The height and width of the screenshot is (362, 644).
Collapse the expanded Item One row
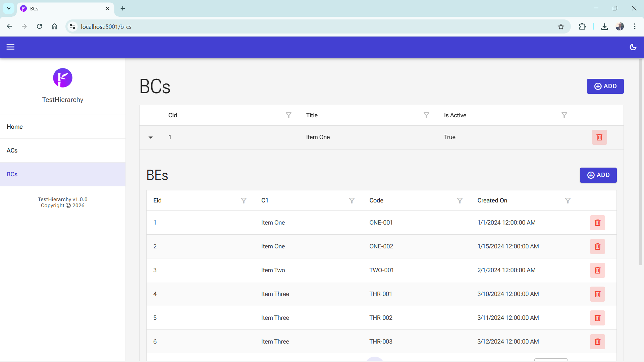pyautogui.click(x=151, y=137)
